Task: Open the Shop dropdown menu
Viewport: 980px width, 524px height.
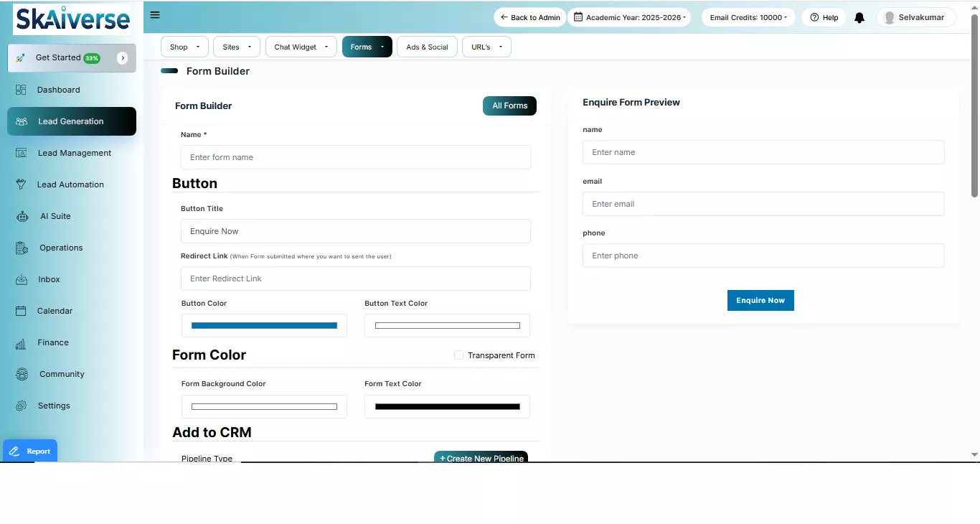Action: pyautogui.click(x=184, y=47)
